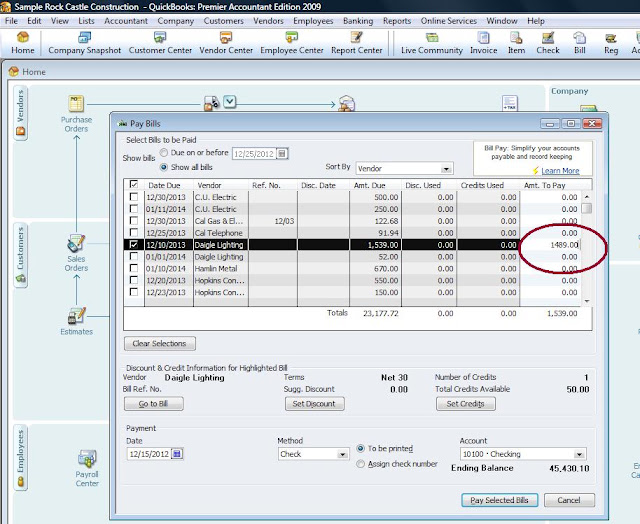Check C.U. Electric 01/11/2014 bill

tap(133, 209)
